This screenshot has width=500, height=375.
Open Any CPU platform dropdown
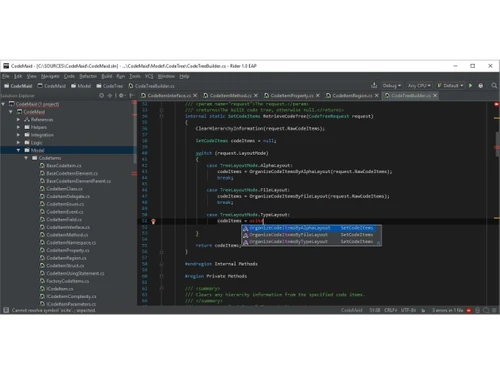[x=419, y=86]
